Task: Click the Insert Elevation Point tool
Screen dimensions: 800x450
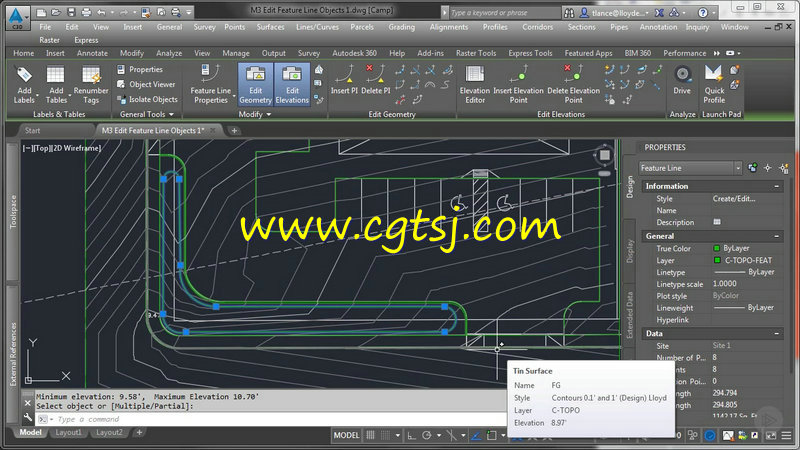Action: [518, 84]
